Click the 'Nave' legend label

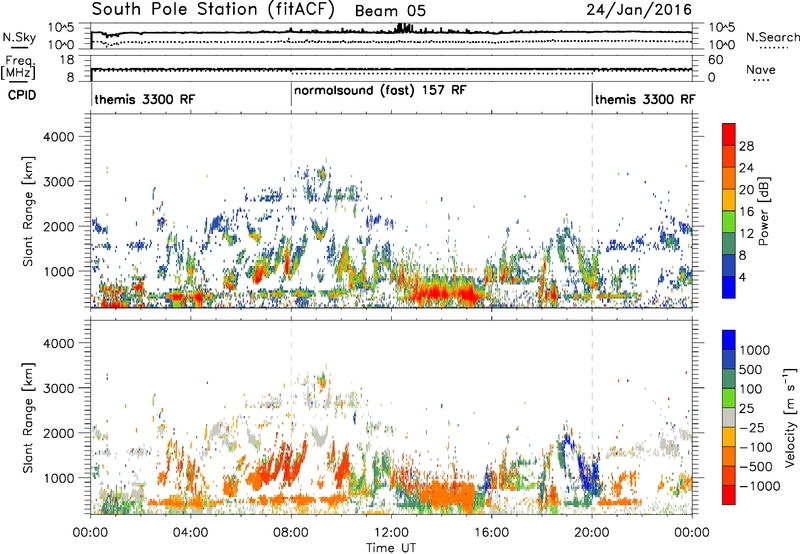[x=761, y=69]
